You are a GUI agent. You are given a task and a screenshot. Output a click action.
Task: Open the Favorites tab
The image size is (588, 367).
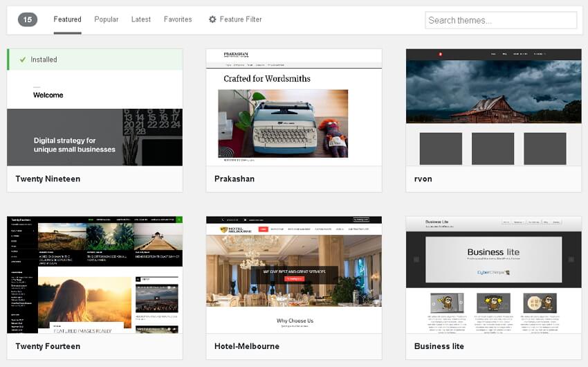pyautogui.click(x=178, y=19)
